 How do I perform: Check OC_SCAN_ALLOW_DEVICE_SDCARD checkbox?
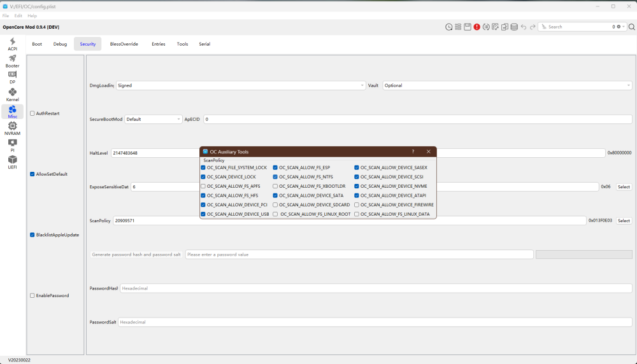275,205
